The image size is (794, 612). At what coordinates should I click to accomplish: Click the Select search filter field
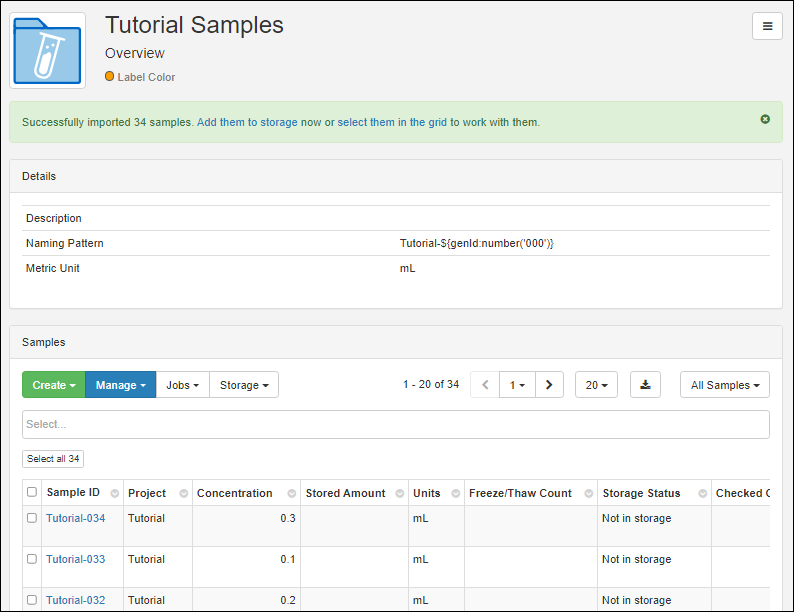click(x=395, y=424)
